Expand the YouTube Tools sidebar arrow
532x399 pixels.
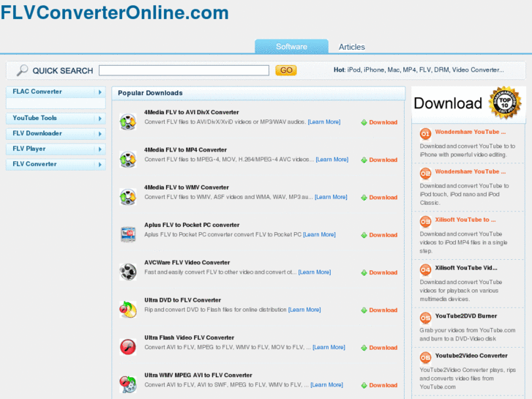pos(100,119)
